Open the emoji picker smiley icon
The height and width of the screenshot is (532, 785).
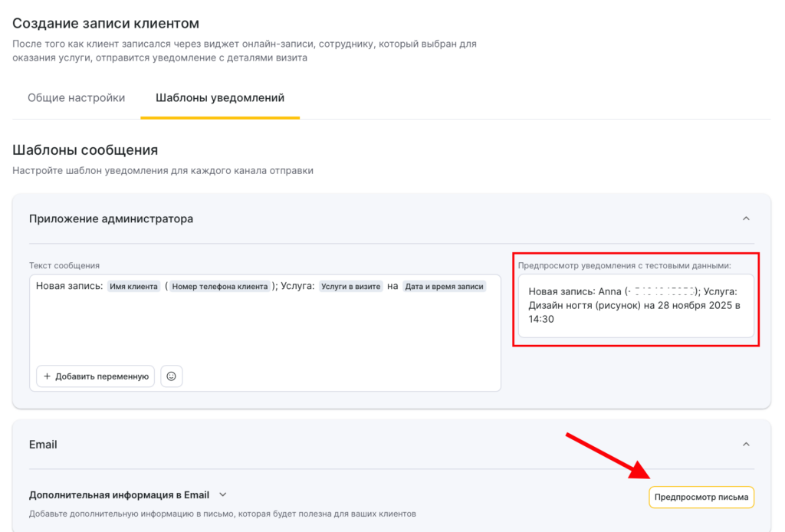(x=172, y=376)
